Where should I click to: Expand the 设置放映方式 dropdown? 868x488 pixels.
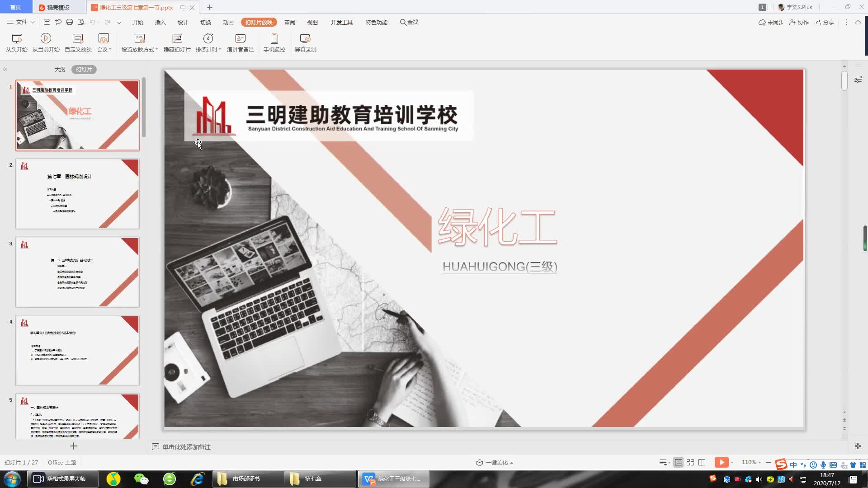[156, 50]
